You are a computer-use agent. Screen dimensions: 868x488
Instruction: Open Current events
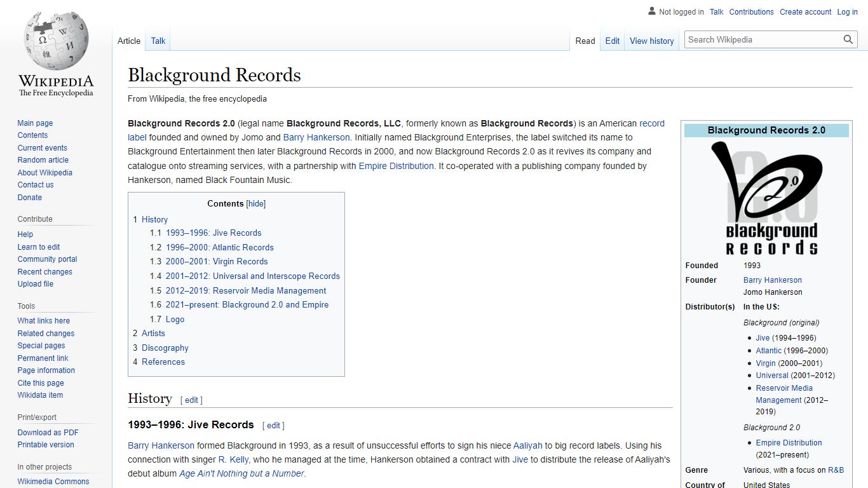pos(42,148)
